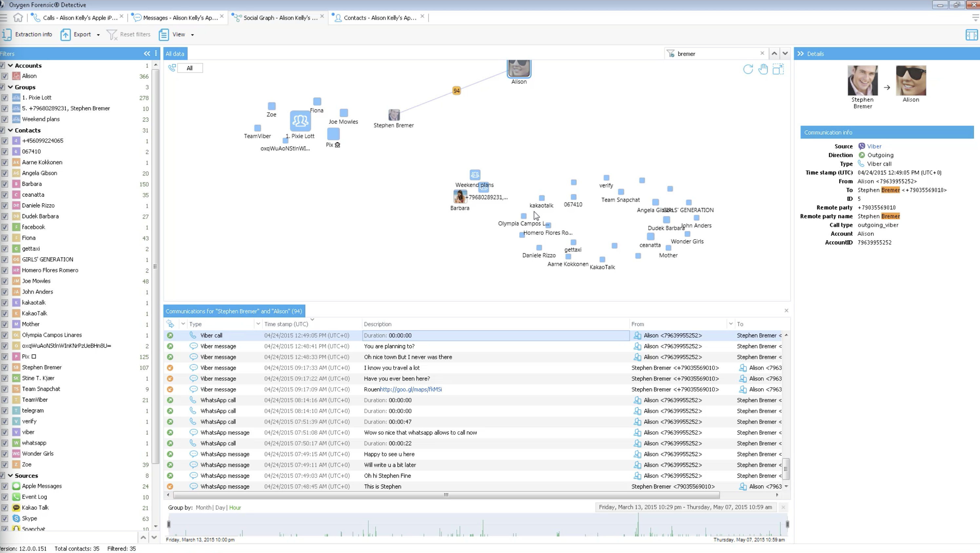Image resolution: width=980 pixels, height=553 pixels.
Task: Open the home screen icon
Action: (18, 17)
